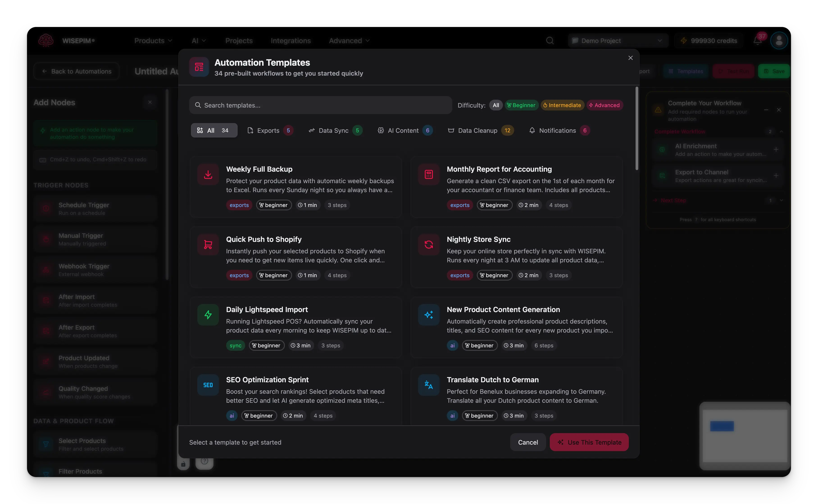Filter difficulty by Beginner
818x504 pixels.
[521, 105]
